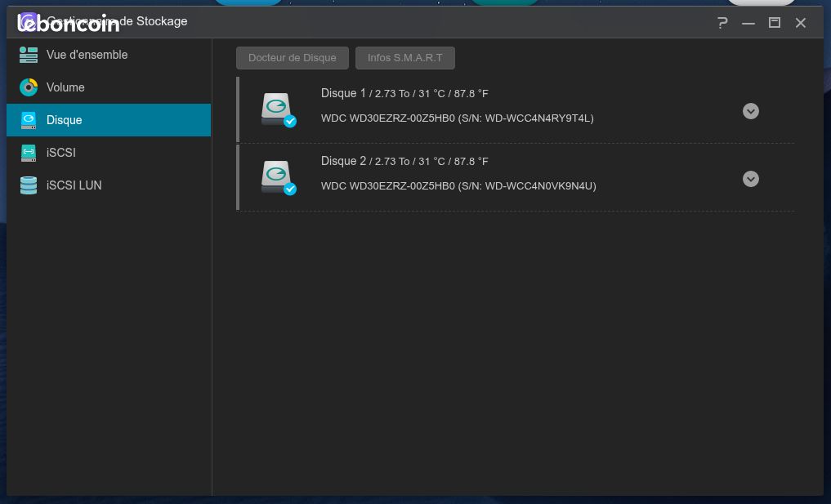Minimize the Stockage window
The width and height of the screenshot is (831, 504).
coord(748,23)
